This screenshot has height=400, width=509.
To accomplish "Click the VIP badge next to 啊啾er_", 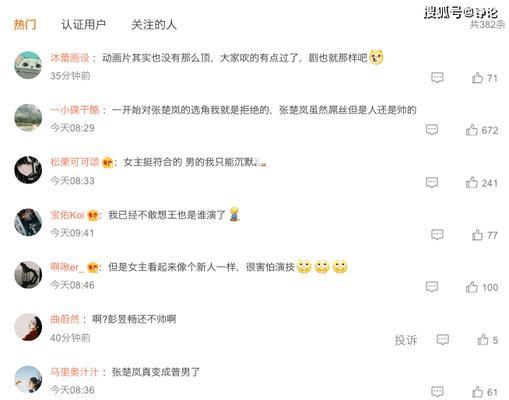I will point(93,267).
